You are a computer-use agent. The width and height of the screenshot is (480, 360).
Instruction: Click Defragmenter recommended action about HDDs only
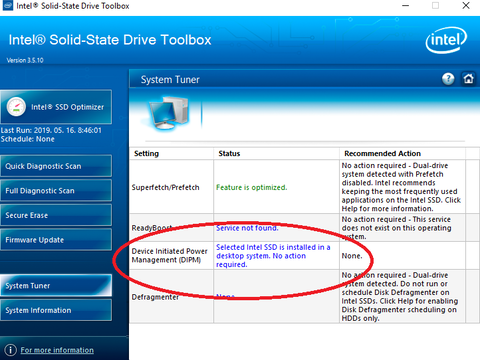click(x=400, y=297)
